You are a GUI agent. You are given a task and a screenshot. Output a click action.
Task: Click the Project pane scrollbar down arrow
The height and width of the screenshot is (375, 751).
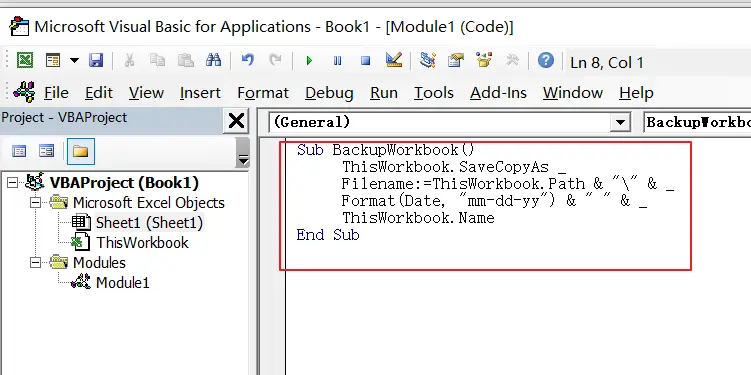click(243, 159)
